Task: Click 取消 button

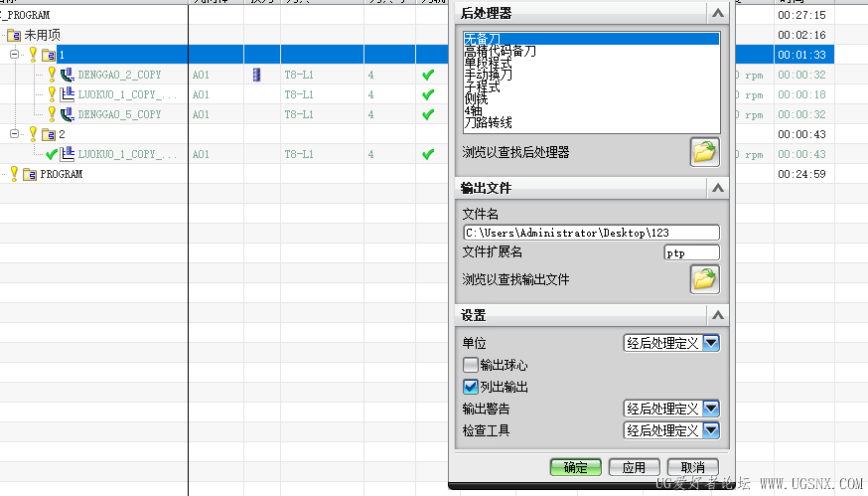Action: tap(693, 467)
